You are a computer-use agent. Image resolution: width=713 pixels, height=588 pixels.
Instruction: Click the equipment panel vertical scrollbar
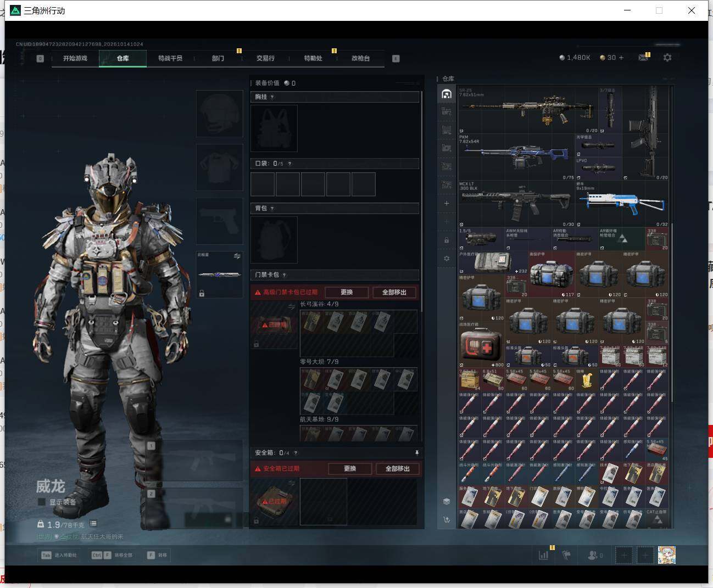click(421, 201)
